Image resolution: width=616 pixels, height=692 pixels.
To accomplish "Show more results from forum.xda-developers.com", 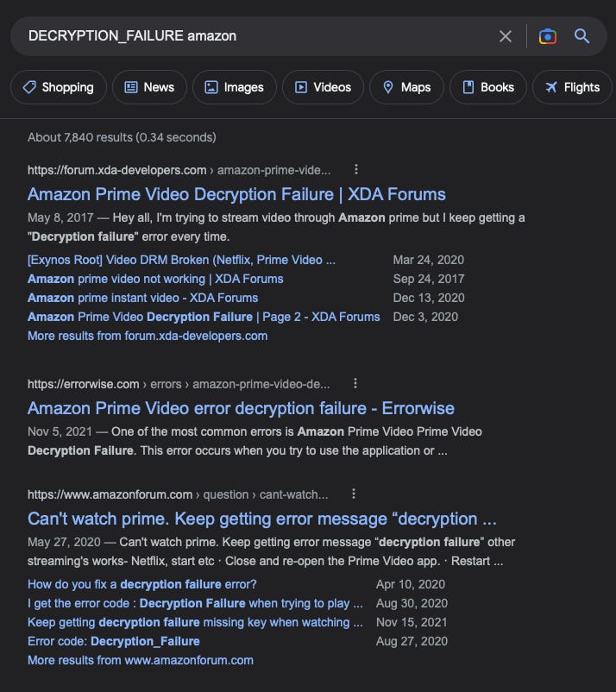I will (x=148, y=336).
